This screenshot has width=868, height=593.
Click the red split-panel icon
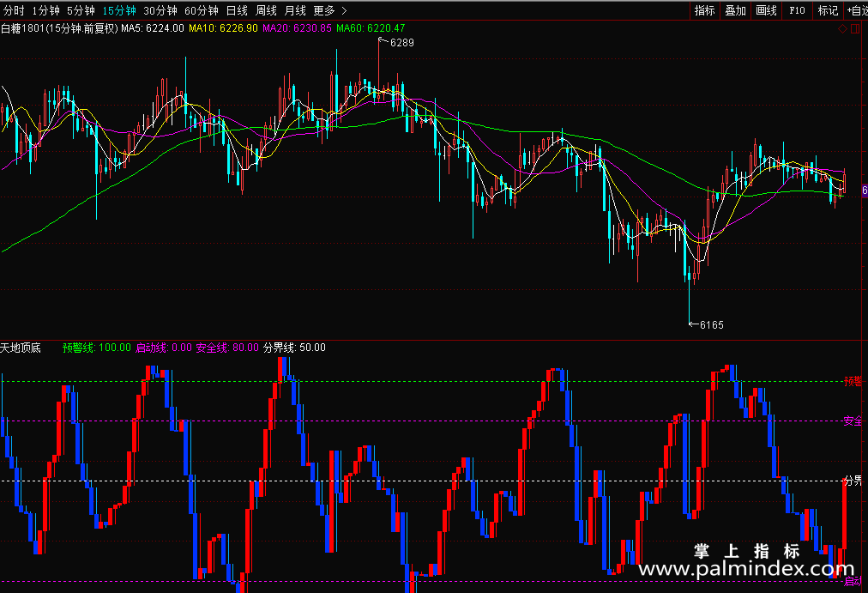click(x=855, y=29)
